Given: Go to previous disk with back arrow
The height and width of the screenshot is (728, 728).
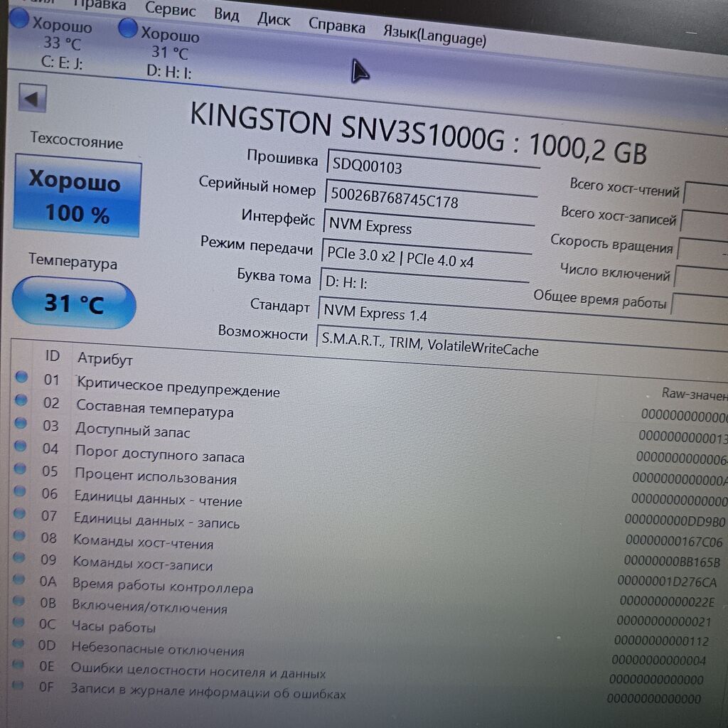Looking at the screenshot, I should click(33, 98).
